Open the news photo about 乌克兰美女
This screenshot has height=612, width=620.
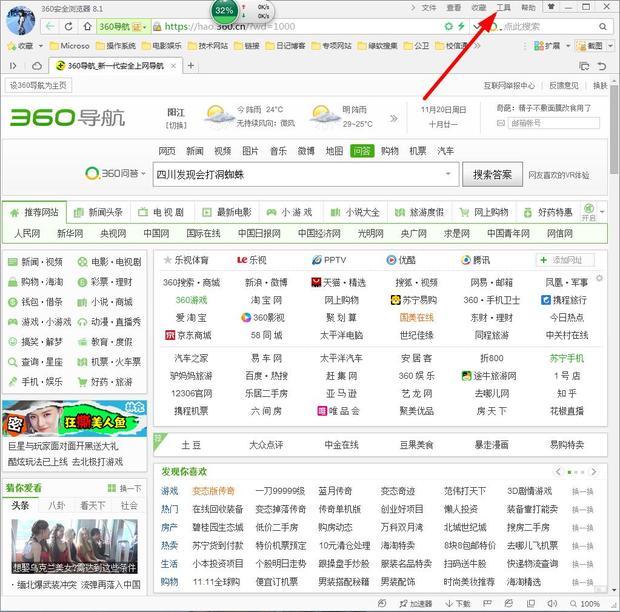coord(74,547)
